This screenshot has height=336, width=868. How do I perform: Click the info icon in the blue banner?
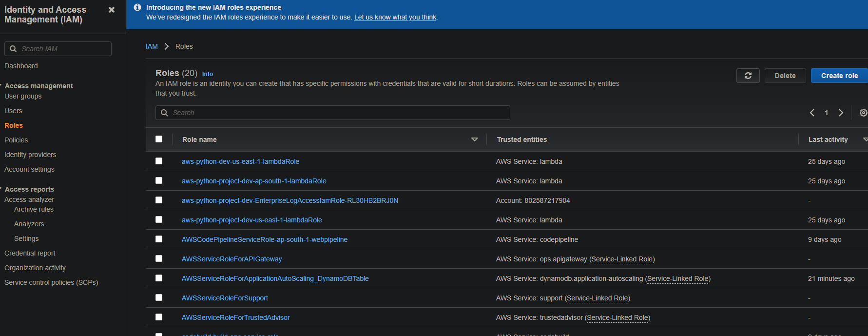[x=137, y=7]
